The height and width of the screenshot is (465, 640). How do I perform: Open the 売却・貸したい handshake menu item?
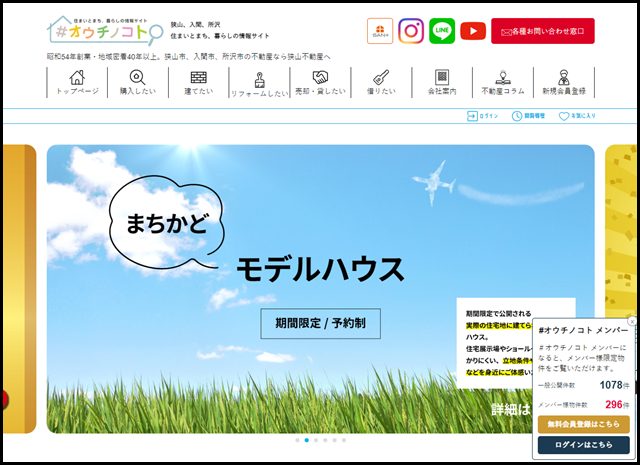(320, 82)
